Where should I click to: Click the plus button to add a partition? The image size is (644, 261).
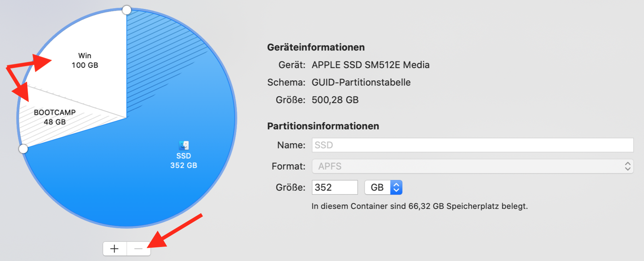tap(115, 249)
